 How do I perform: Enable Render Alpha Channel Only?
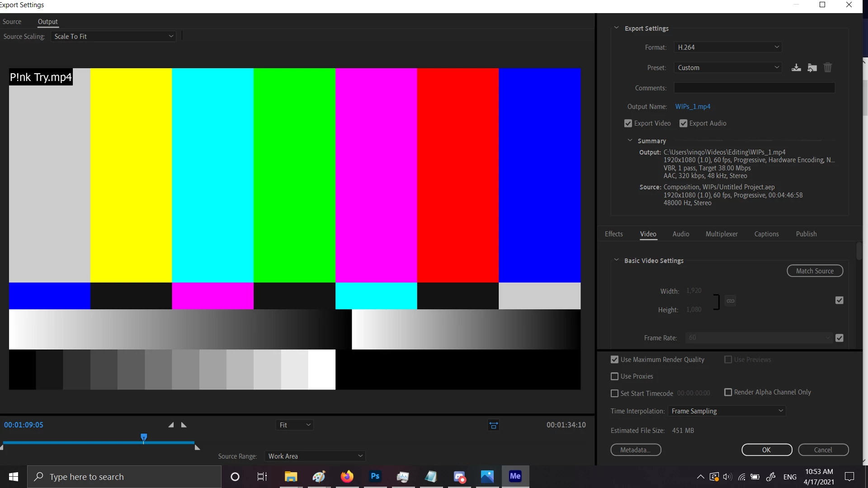728,392
